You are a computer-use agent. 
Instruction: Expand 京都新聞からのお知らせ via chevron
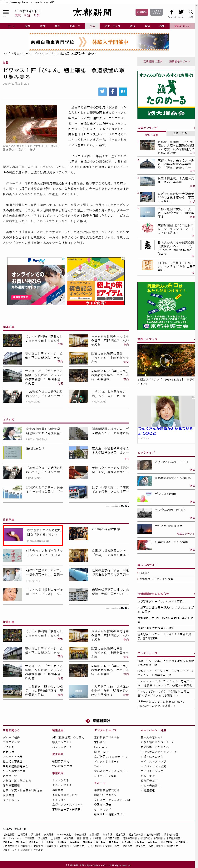tap(194, 594)
